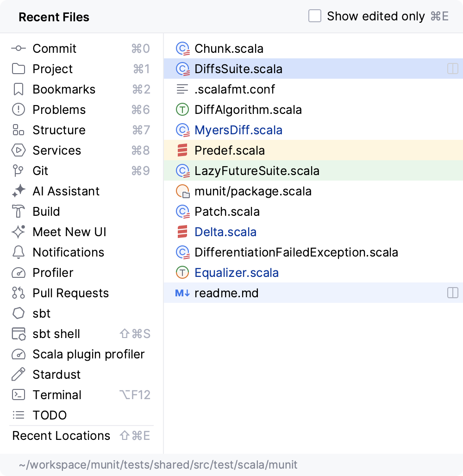This screenshot has width=463, height=476.
Task: Click the Terminal prompt icon
Action: (19, 395)
